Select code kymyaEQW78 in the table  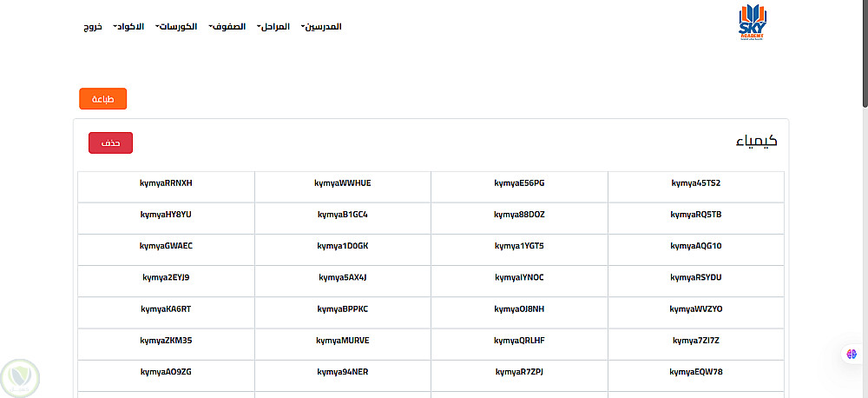click(696, 372)
